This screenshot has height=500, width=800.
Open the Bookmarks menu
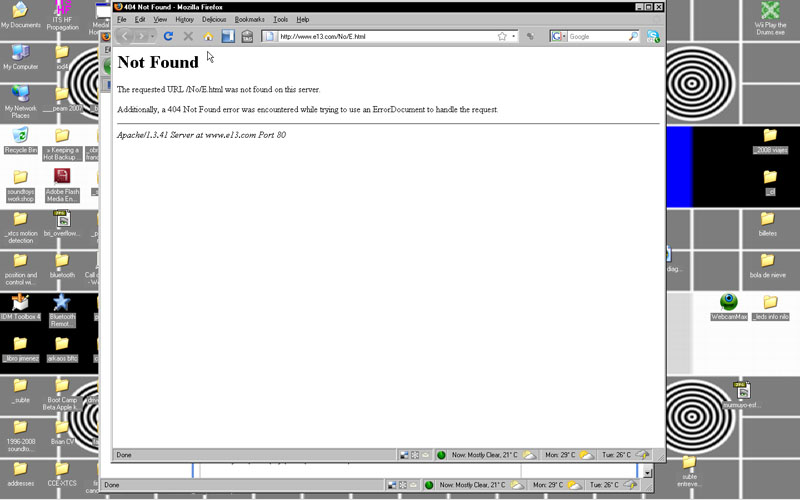[249, 19]
